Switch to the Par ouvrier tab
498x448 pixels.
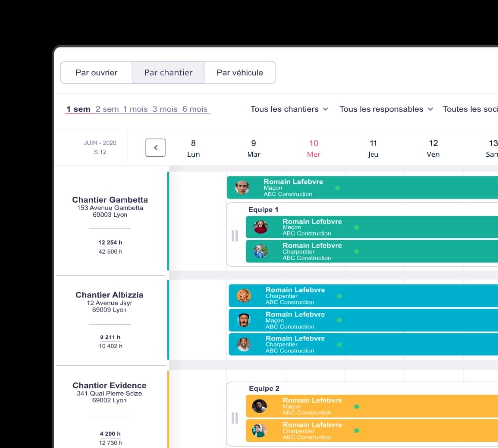pos(96,72)
